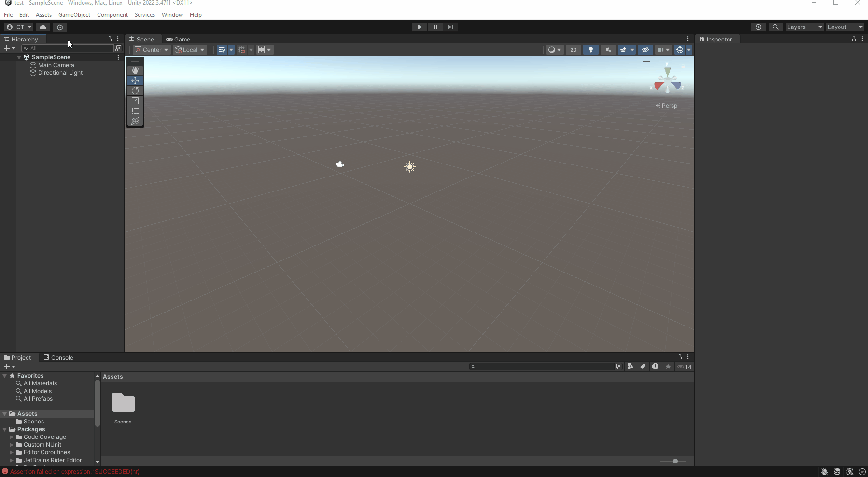Viewport: 868px width, 477px height.
Task: Open Project search in Search window
Action: point(618,367)
